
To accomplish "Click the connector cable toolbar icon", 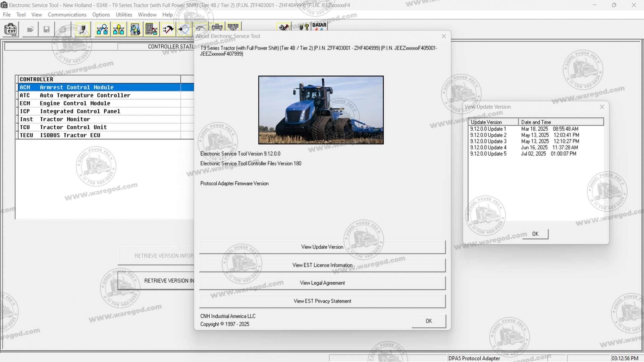I will pyautogui.click(x=83, y=29).
